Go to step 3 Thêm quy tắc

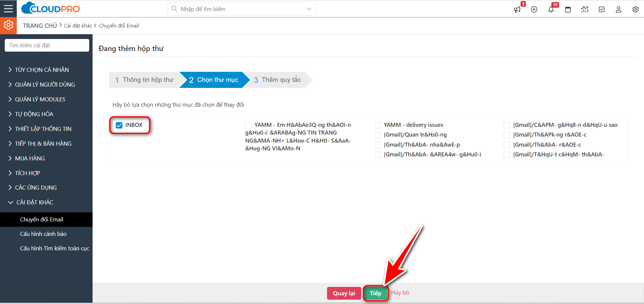click(x=278, y=80)
